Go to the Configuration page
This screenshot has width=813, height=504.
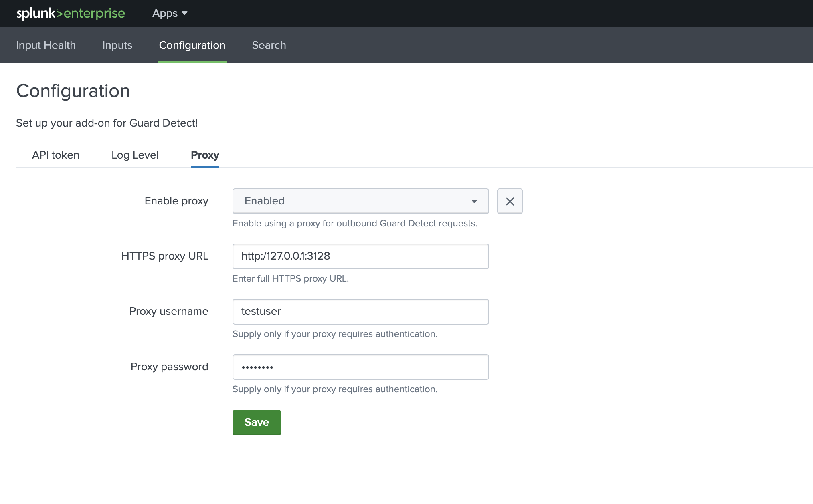(192, 45)
